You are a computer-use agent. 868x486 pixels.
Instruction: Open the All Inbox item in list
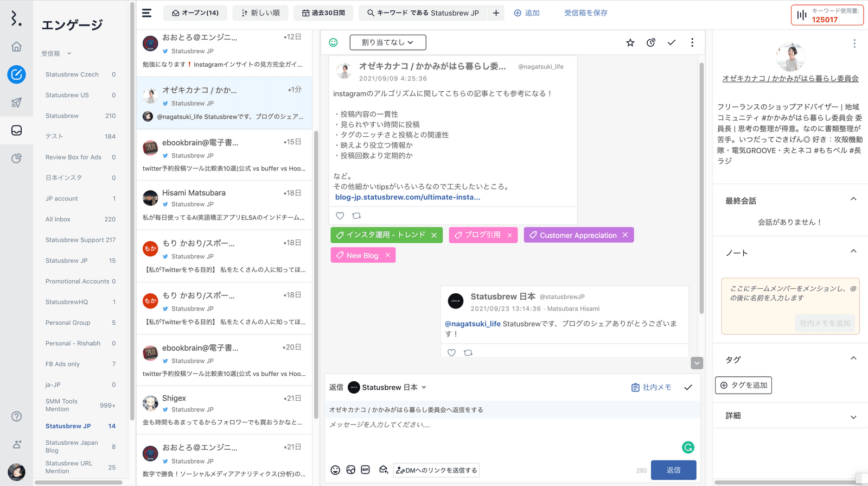[80, 219]
